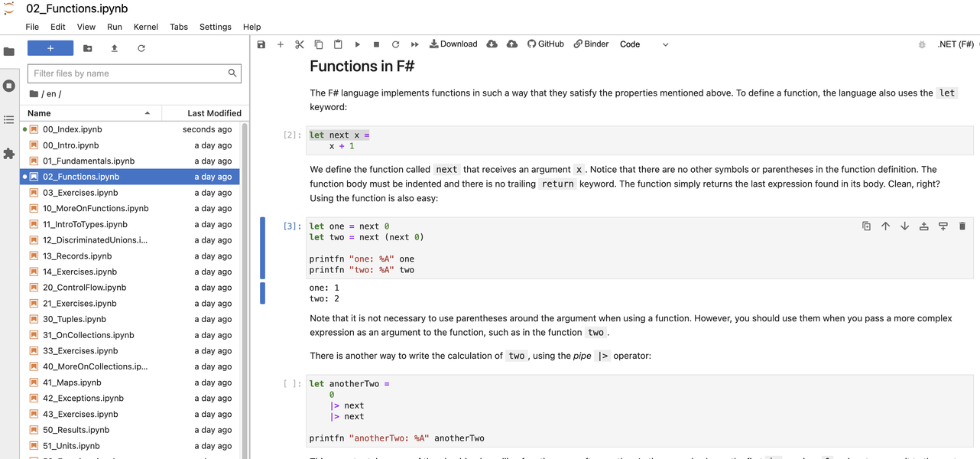This screenshot has width=980, height=459.
Task: Delete the cell with trash icon
Action: 962,226
